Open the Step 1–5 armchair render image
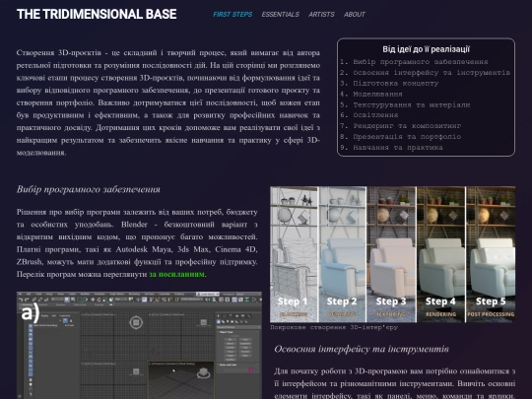532x399 pixels. click(392, 254)
